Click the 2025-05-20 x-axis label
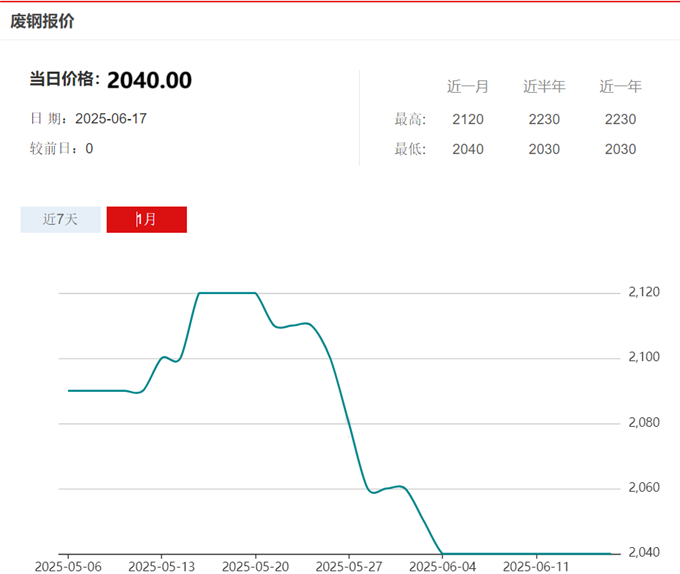This screenshot has height=574, width=680. (x=255, y=566)
